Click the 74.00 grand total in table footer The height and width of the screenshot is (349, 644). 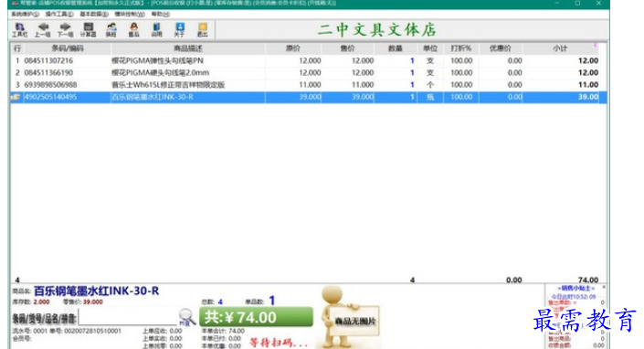(588, 280)
